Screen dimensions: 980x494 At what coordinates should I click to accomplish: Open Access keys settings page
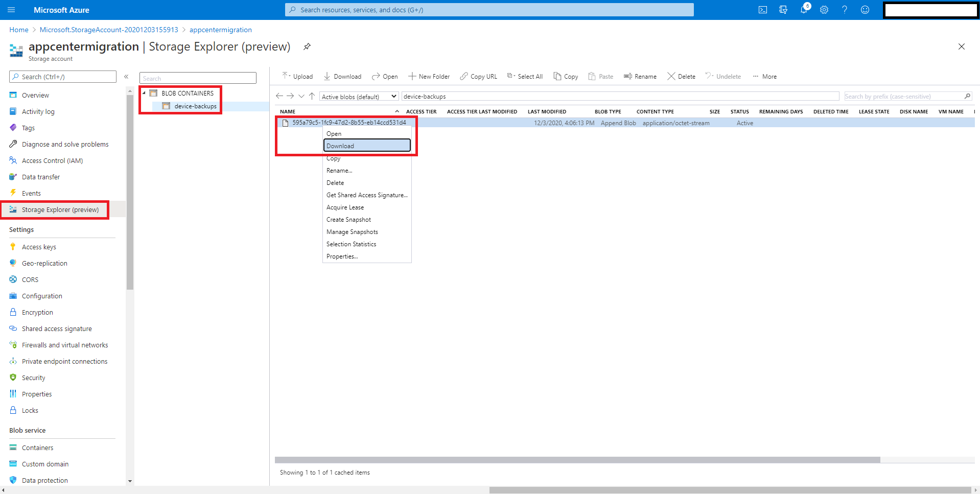tap(39, 247)
